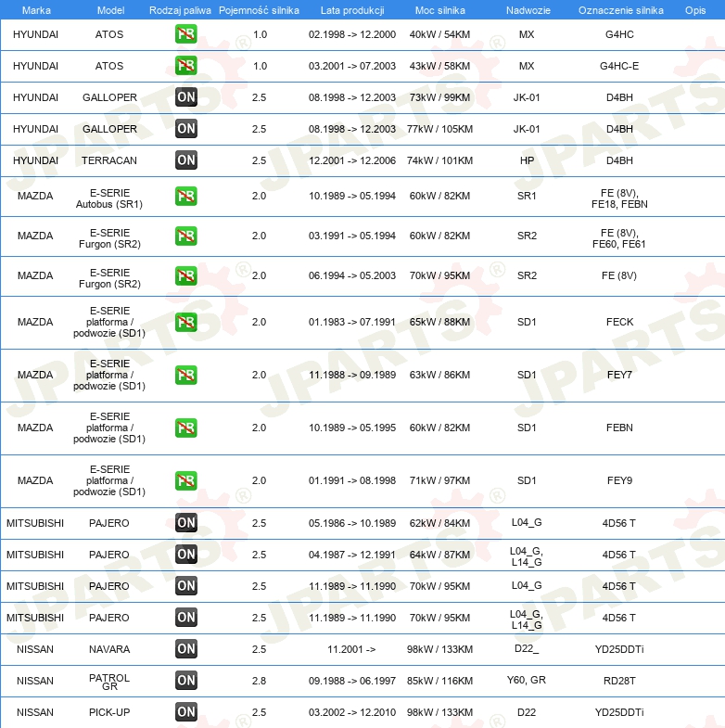Click production dates 03.2002 -> 12.2010
This screenshot has width=725, height=728.
(x=351, y=712)
